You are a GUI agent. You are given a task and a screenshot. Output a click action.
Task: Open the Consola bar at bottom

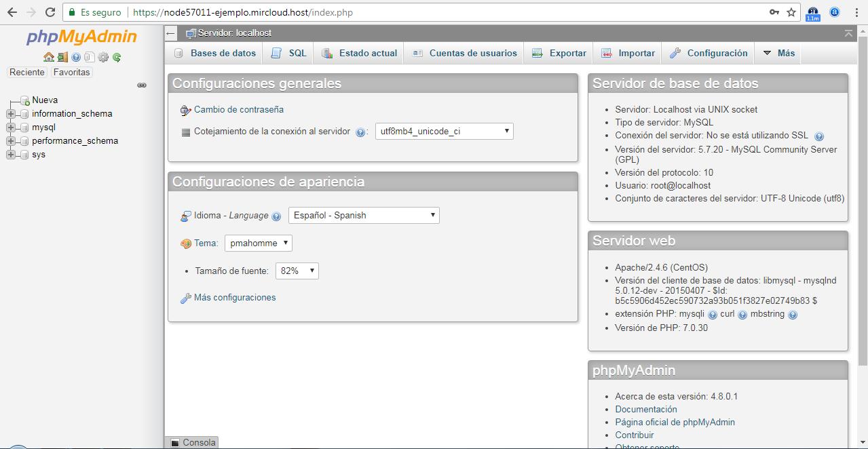[x=193, y=443]
